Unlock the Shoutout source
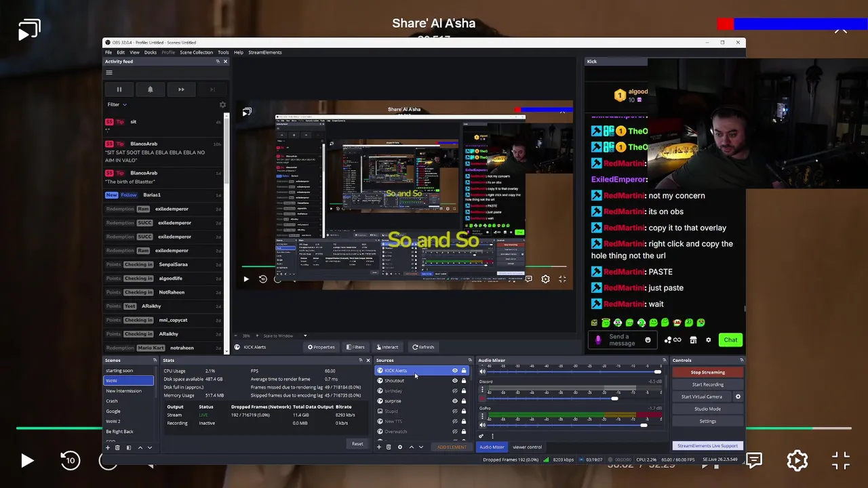 (x=464, y=381)
